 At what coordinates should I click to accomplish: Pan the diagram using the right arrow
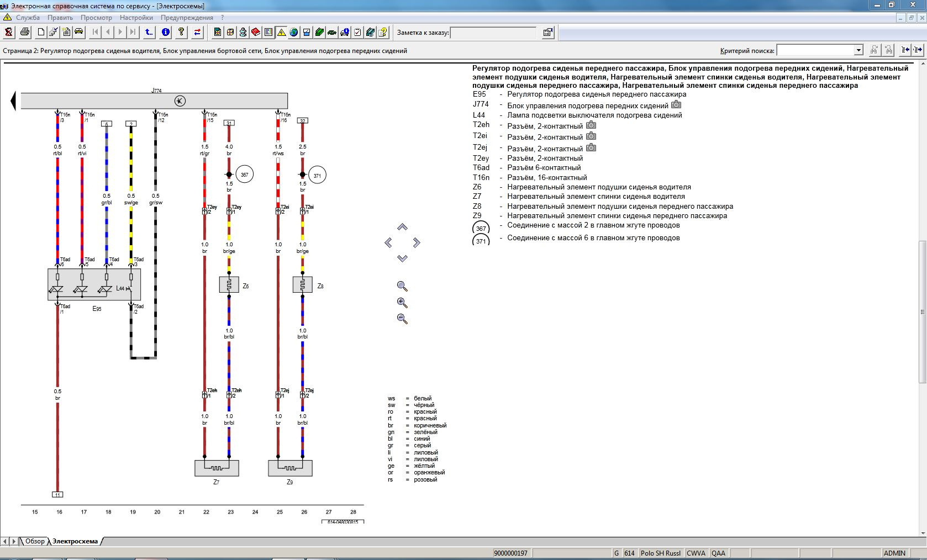pyautogui.click(x=417, y=242)
